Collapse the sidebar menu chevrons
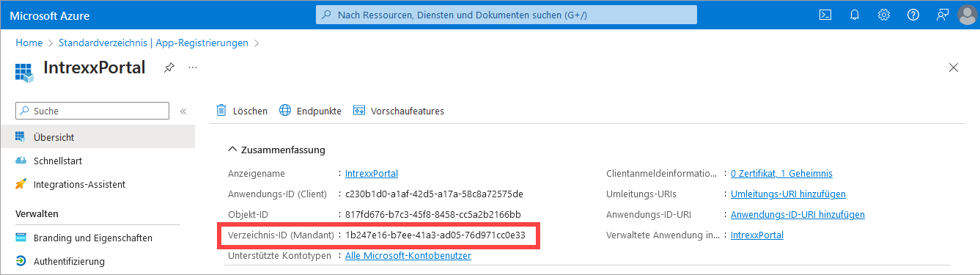The width and height of the screenshot is (980, 275). [x=183, y=111]
